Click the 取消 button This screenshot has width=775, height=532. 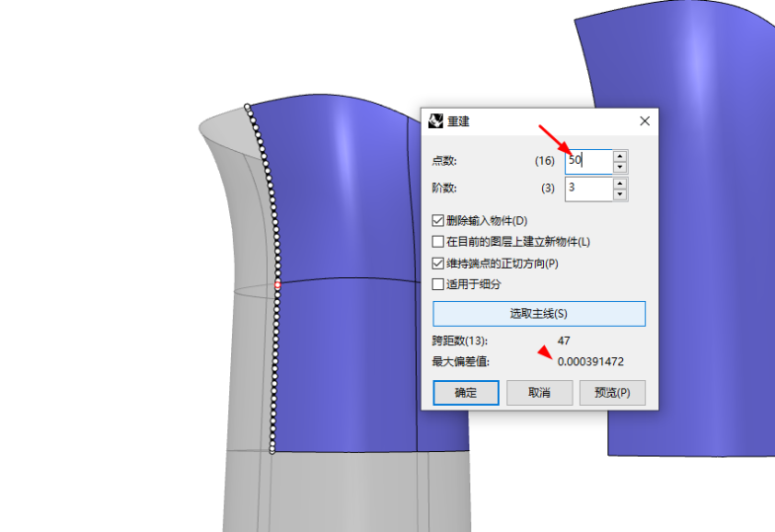click(x=539, y=393)
